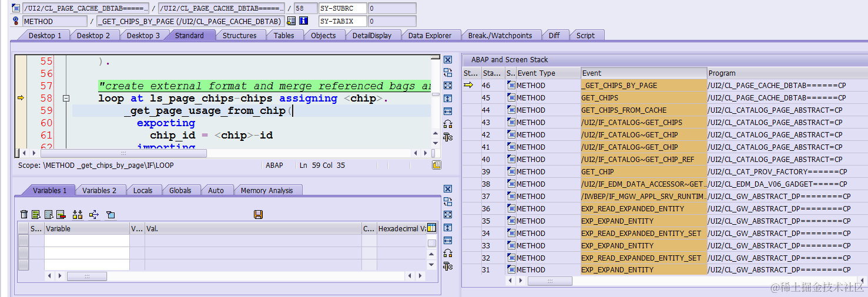Switch to Desktop 2 tab
This screenshot has width=868, height=297.
[x=93, y=35]
